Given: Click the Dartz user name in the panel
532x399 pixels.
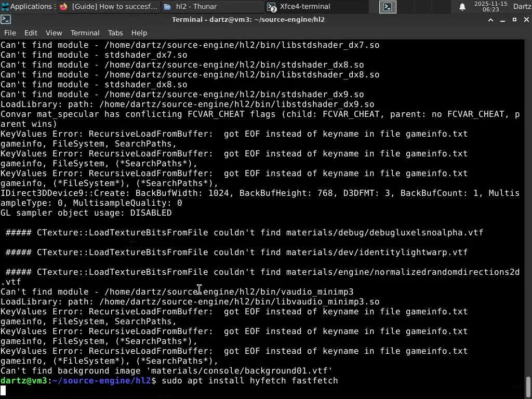Looking at the screenshot, I should 522,6.
